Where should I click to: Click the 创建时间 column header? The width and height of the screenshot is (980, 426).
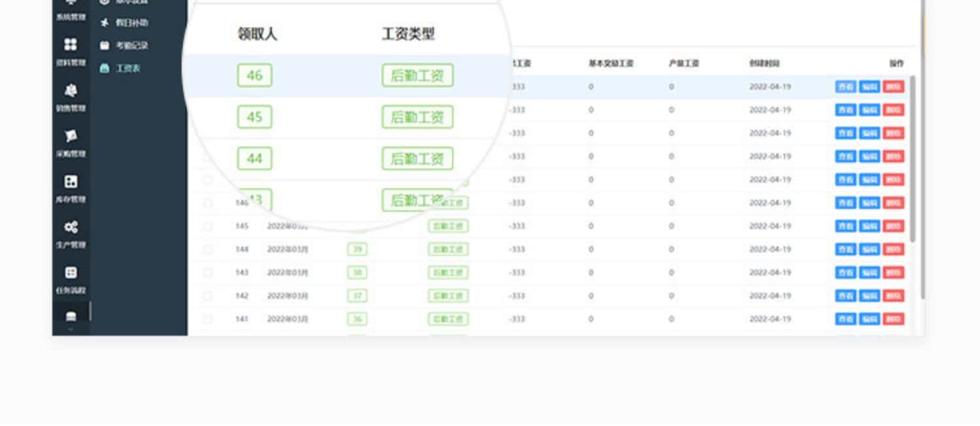764,63
